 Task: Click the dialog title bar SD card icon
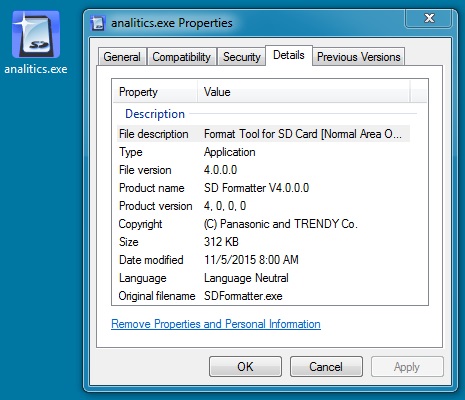click(x=97, y=23)
